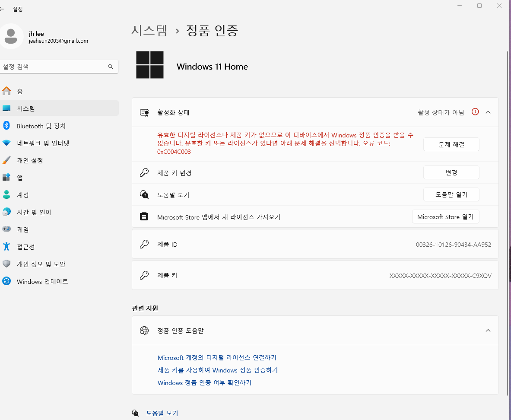The height and width of the screenshot is (420, 511).
Task: Click the 시스템 breadcrumb in header
Action: [149, 31]
